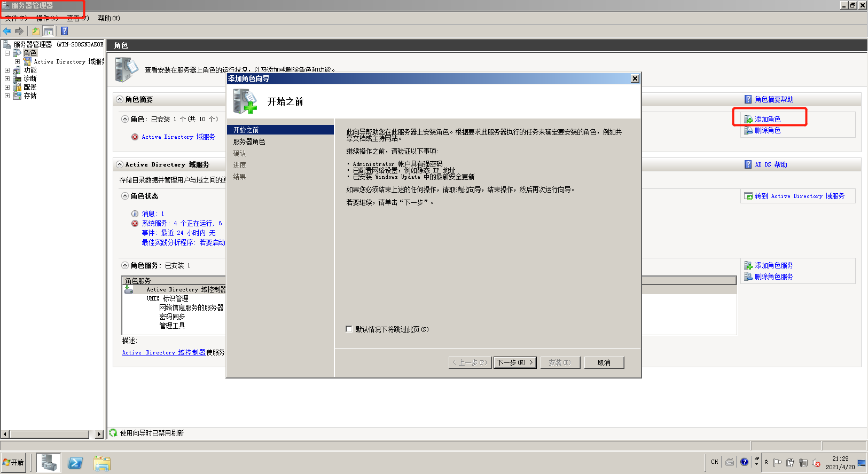
Task: Expand the 功能 node in the tree
Action: point(7,70)
